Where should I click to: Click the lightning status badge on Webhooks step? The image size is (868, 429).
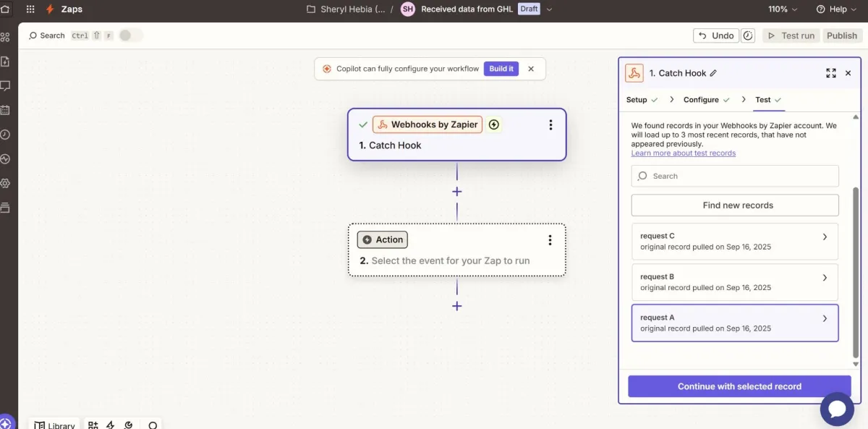coord(494,124)
